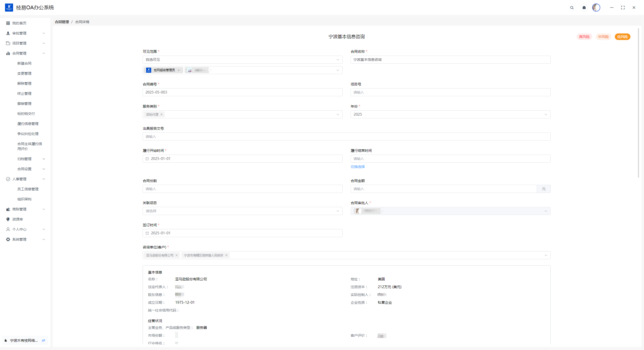This screenshot has height=350, width=644.
Task: Open the 可见范围 dropdown
Action: [x=242, y=60]
